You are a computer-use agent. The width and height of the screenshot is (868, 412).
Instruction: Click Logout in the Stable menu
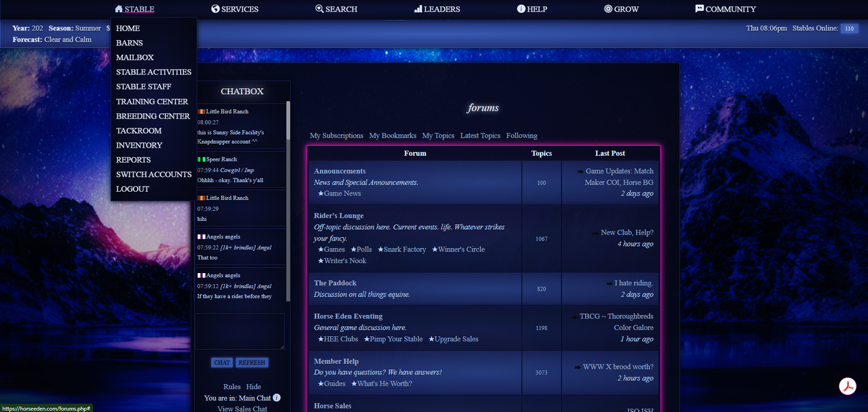pos(132,189)
